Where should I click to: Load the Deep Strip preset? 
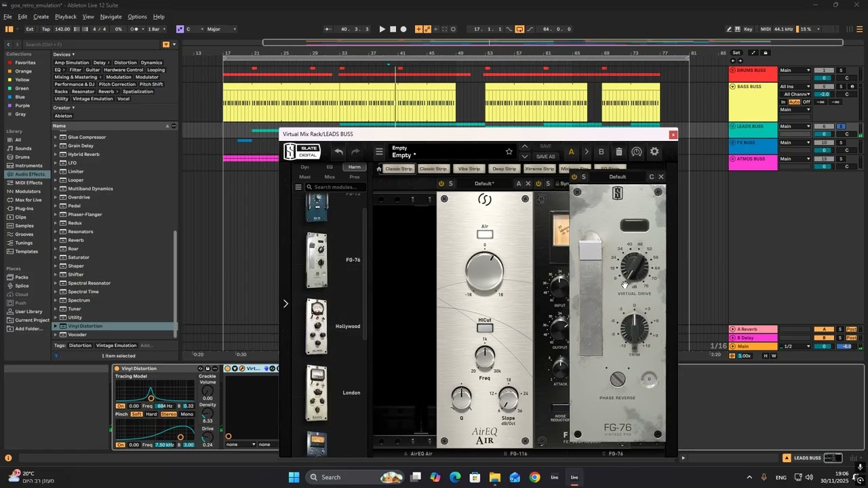click(x=504, y=169)
